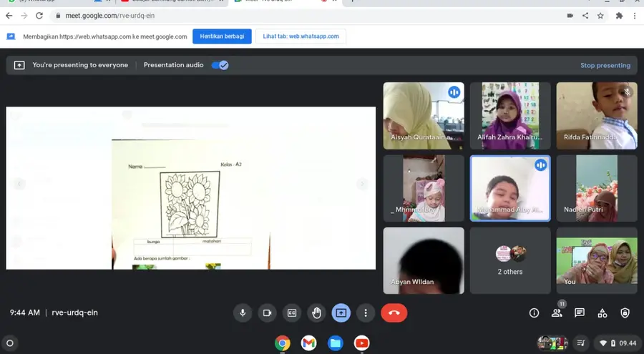The width and height of the screenshot is (644, 354).
Task: Select Rifda Fatinnadd video tile
Action: (x=597, y=116)
